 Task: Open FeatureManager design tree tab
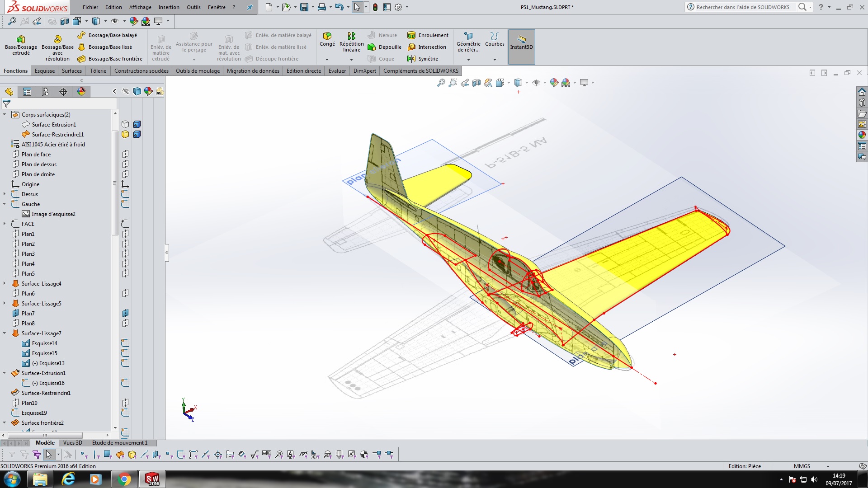point(9,92)
